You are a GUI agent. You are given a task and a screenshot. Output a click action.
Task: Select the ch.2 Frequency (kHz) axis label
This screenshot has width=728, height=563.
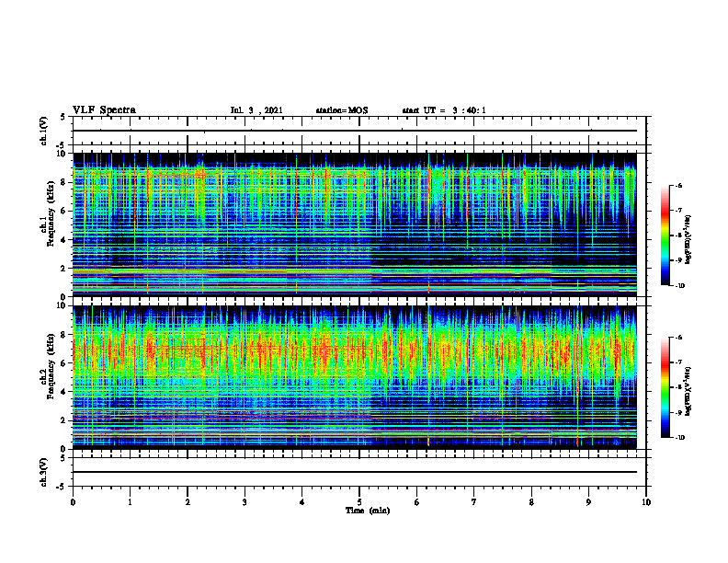[x=48, y=366]
